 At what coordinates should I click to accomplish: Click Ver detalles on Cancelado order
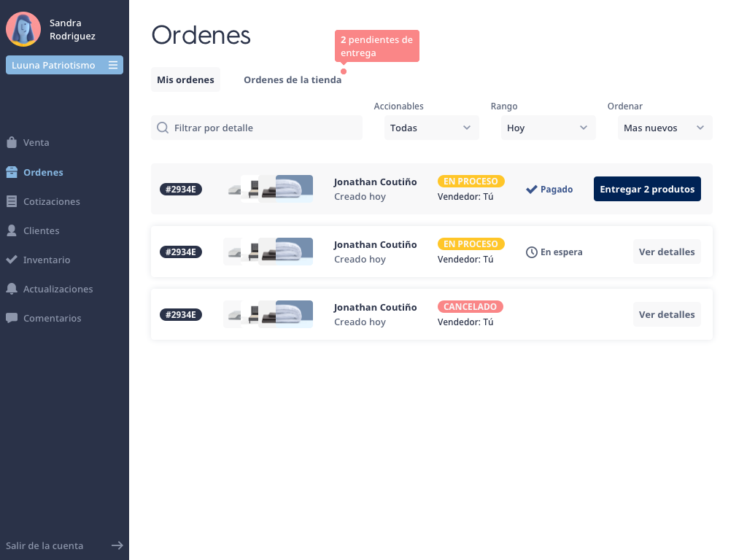click(x=667, y=314)
